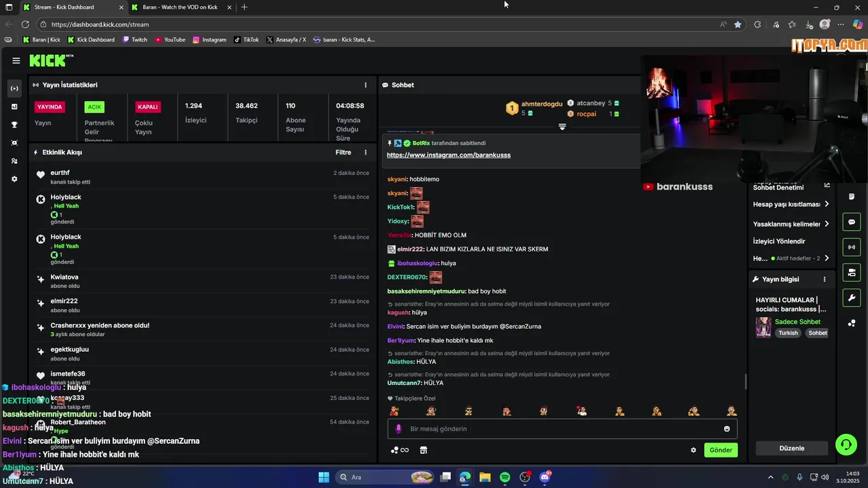Click the green Gönder button

721,450
